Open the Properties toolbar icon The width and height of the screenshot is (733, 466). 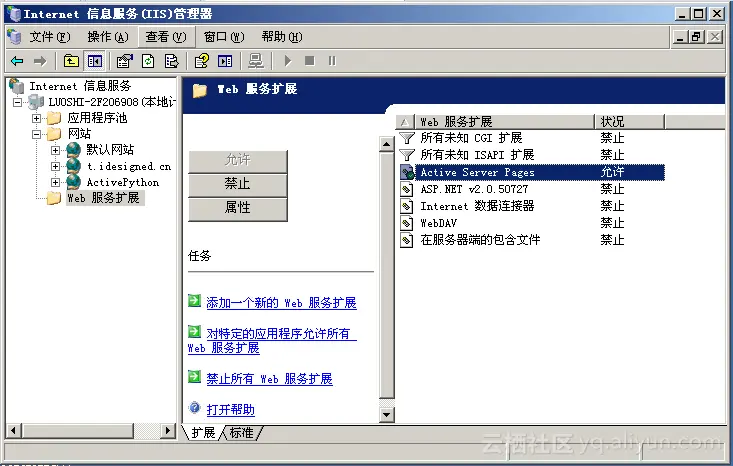[x=124, y=61]
